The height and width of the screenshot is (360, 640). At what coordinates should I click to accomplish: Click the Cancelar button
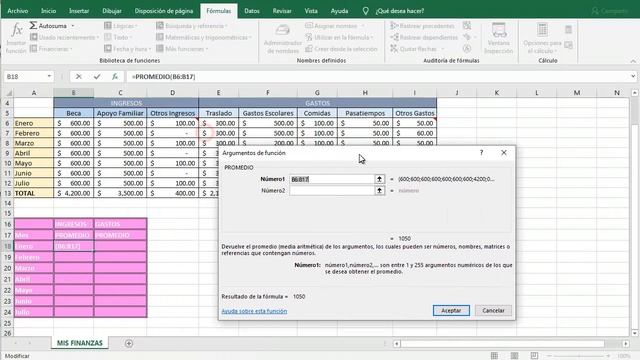[493, 311]
